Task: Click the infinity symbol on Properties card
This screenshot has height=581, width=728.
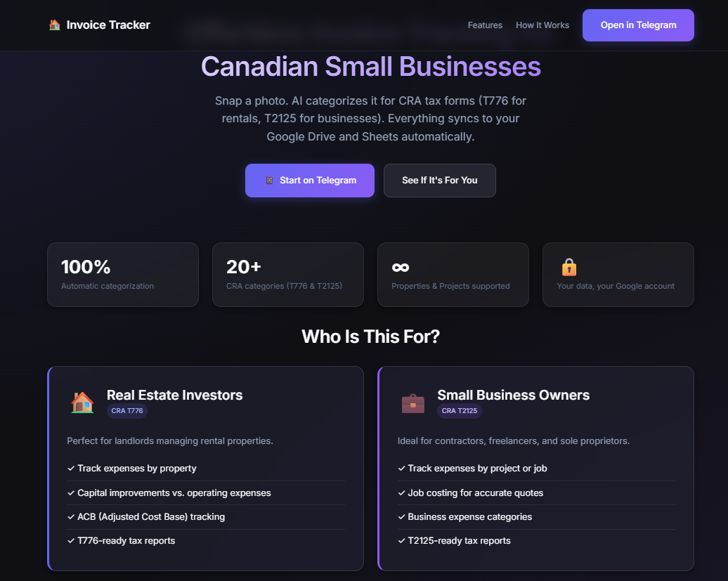Action: pyautogui.click(x=399, y=266)
